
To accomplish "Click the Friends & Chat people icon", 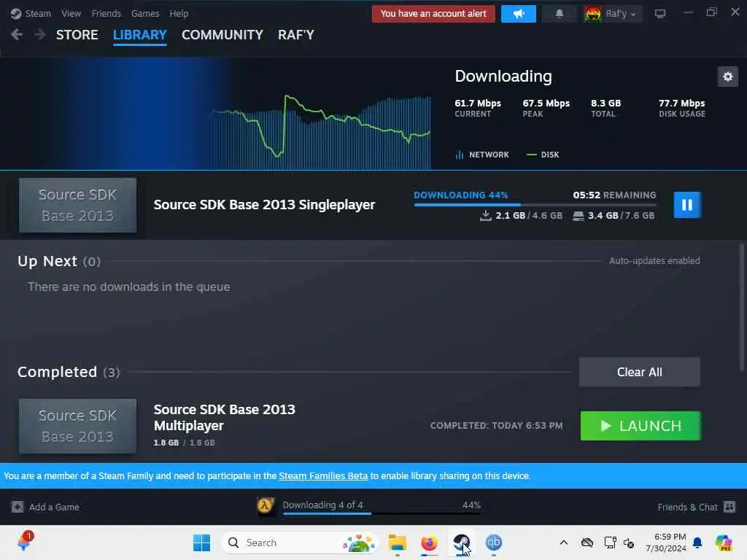I will pos(729,507).
